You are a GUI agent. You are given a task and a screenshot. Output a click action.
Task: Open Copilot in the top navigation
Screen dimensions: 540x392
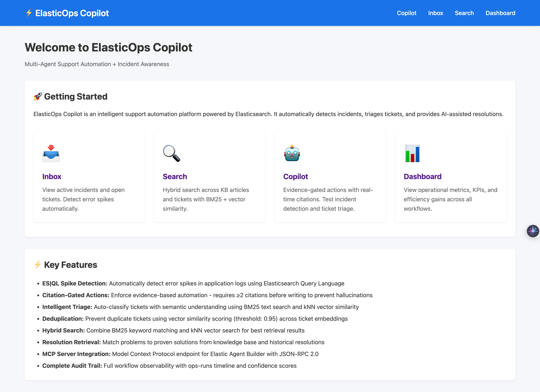(406, 13)
